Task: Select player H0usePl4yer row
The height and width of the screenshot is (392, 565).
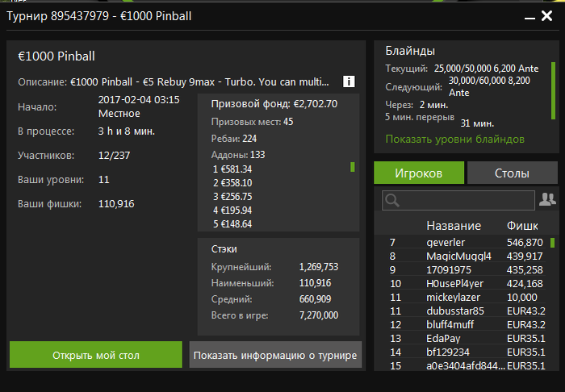Action: point(467,283)
